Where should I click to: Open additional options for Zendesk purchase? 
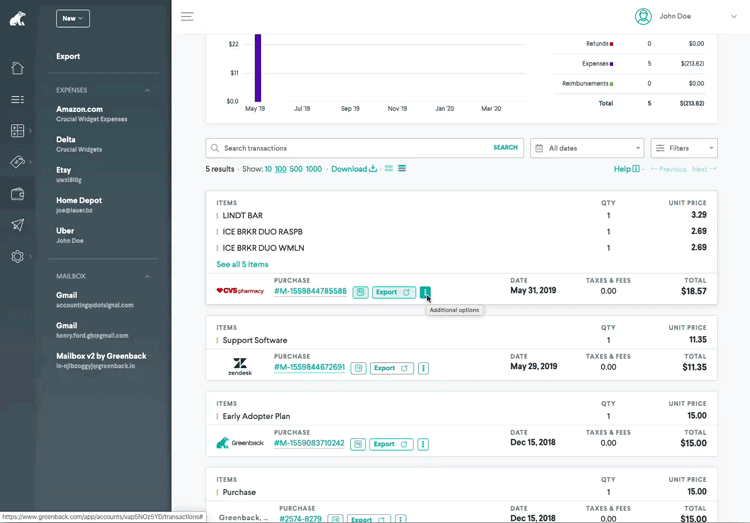coord(423,368)
